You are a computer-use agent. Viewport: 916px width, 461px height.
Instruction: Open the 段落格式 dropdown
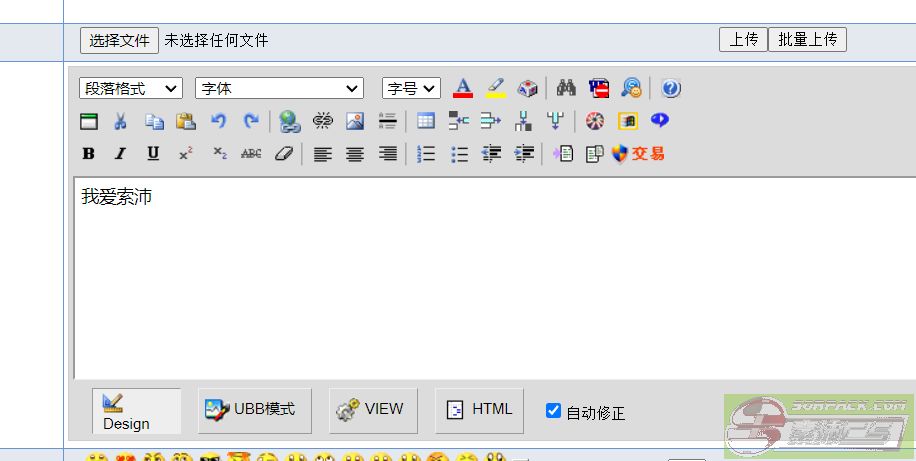click(131, 88)
